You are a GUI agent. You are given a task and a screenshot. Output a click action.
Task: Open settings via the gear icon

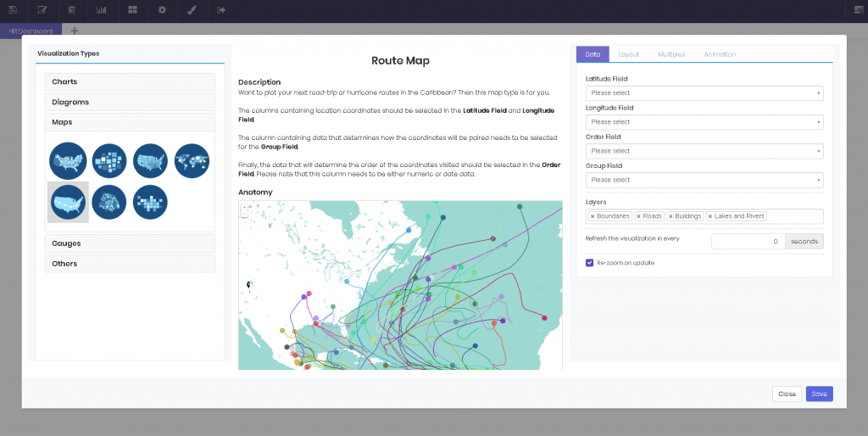162,10
